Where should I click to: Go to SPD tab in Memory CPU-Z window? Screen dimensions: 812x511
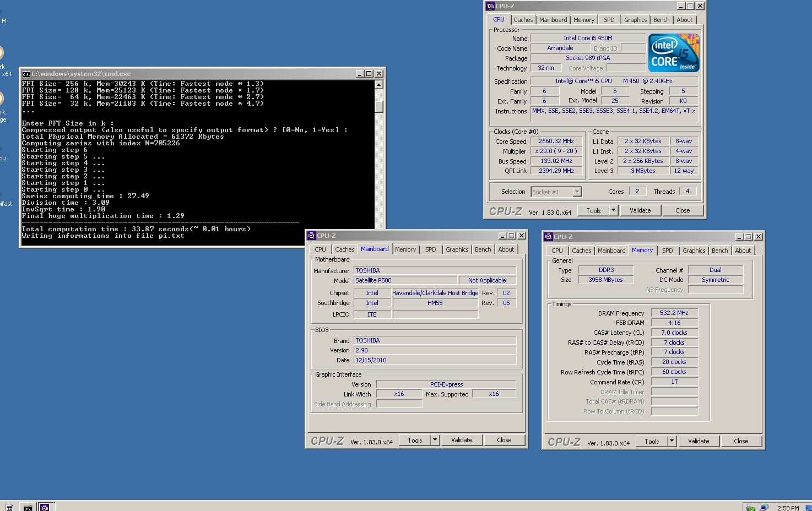(667, 251)
